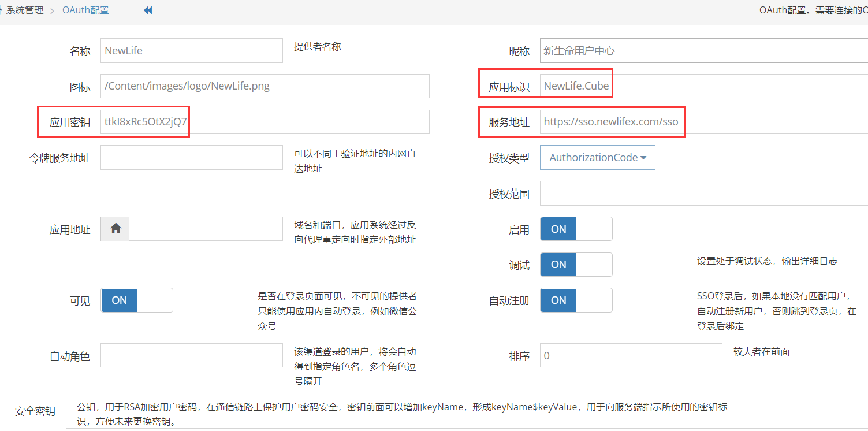The width and height of the screenshot is (868, 431).
Task: Select the 排序 number field
Action: click(x=631, y=355)
